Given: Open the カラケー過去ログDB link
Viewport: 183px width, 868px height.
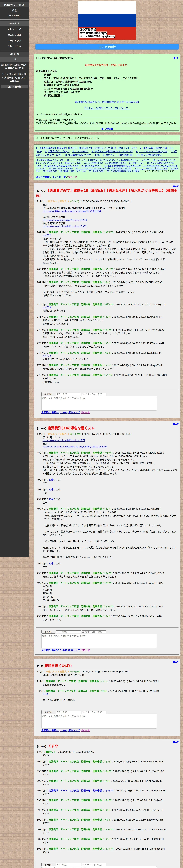Looking at the screenshot, I should 128,102.
